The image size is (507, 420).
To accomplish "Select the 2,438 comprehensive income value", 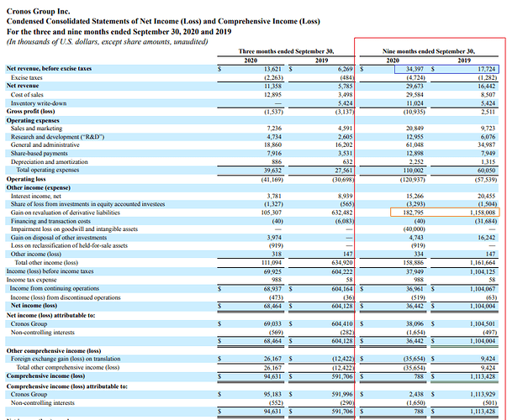I will (x=416, y=394).
